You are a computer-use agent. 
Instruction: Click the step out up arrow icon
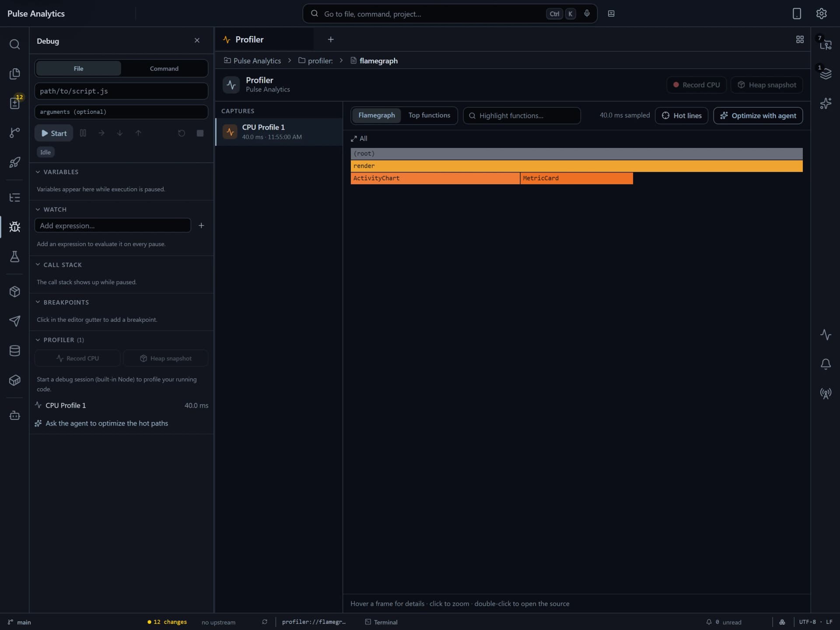[x=138, y=133]
